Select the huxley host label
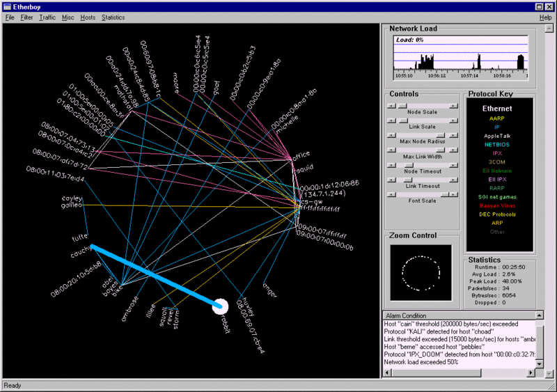Image resolution: width=557 pixels, height=392 pixels. pyautogui.click(x=248, y=306)
